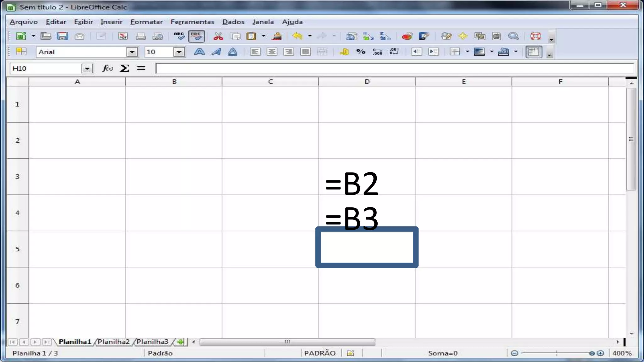The image size is (644, 362).
Task: Center cell contents horizontally
Action: tap(272, 52)
